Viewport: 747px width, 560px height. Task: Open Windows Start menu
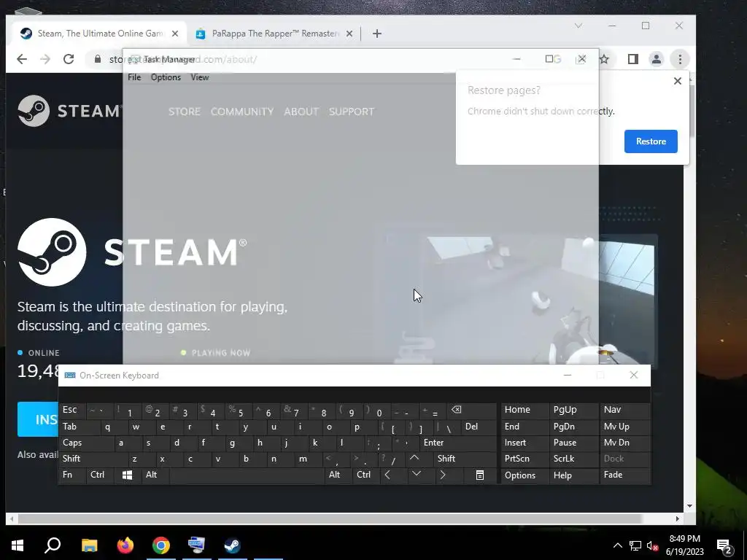click(18, 545)
